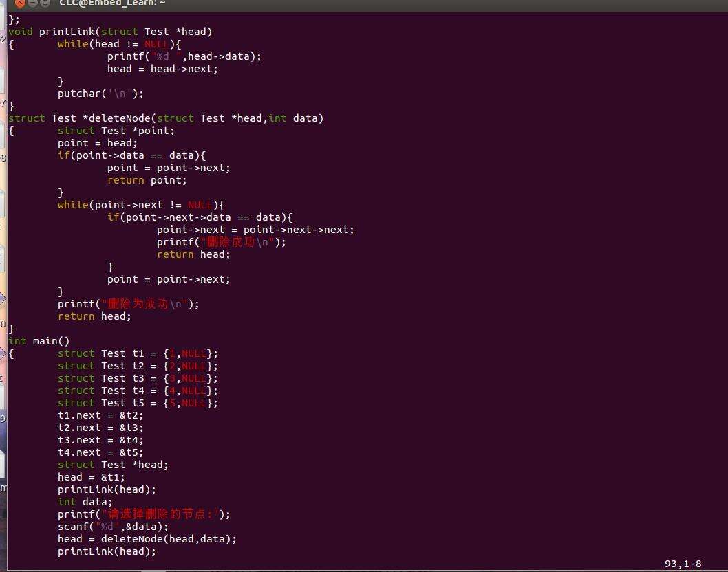The width and height of the screenshot is (728, 572).
Task: Click the putchar('\n') statement
Action: coord(100,93)
